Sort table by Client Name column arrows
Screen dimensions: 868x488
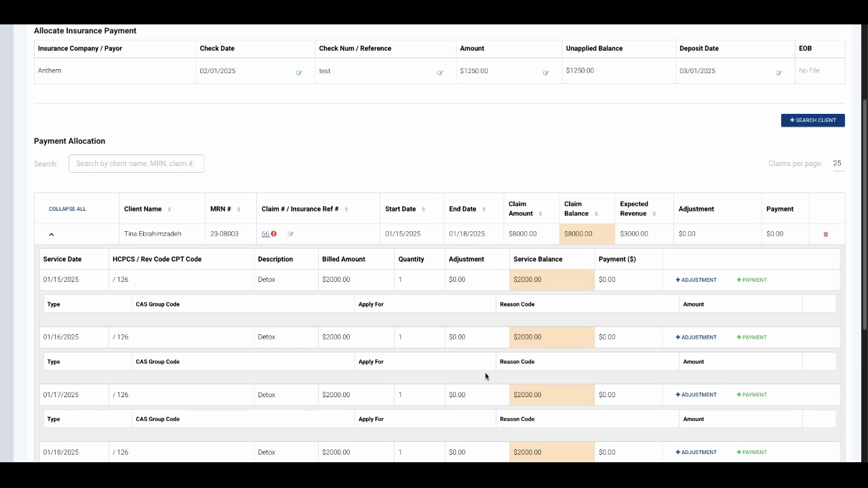tap(169, 209)
